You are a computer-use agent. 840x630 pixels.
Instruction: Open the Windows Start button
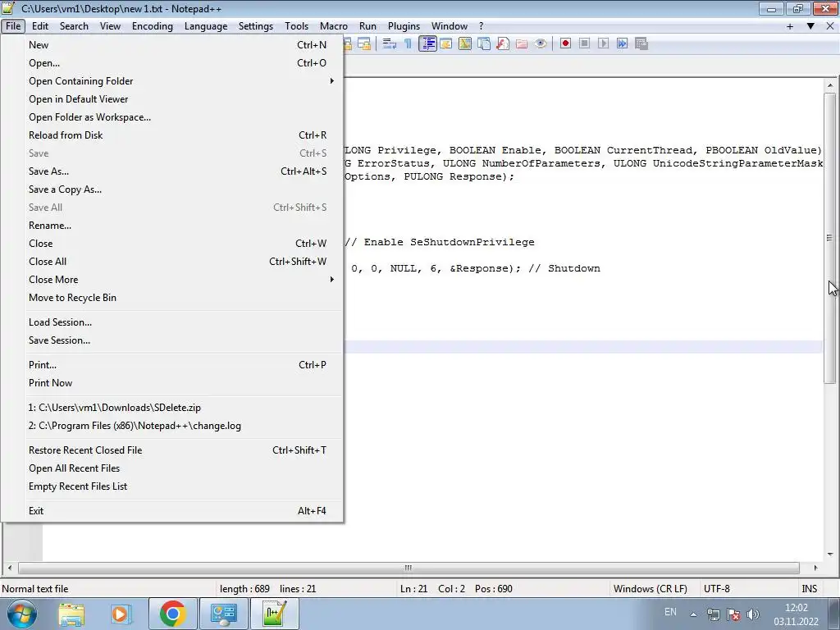coord(21,614)
